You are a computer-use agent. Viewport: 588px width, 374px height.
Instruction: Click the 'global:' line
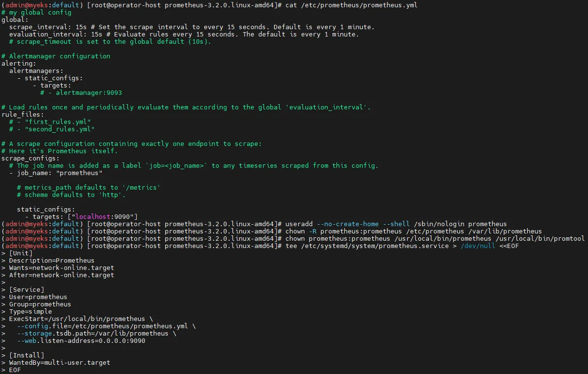tap(15, 19)
